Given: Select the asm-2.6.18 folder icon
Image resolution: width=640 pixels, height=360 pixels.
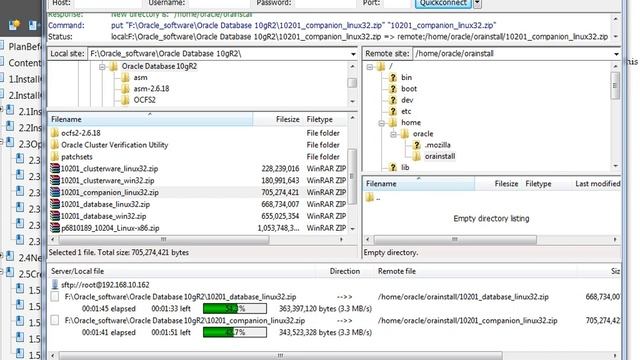Looking at the screenshot, I should [125, 89].
